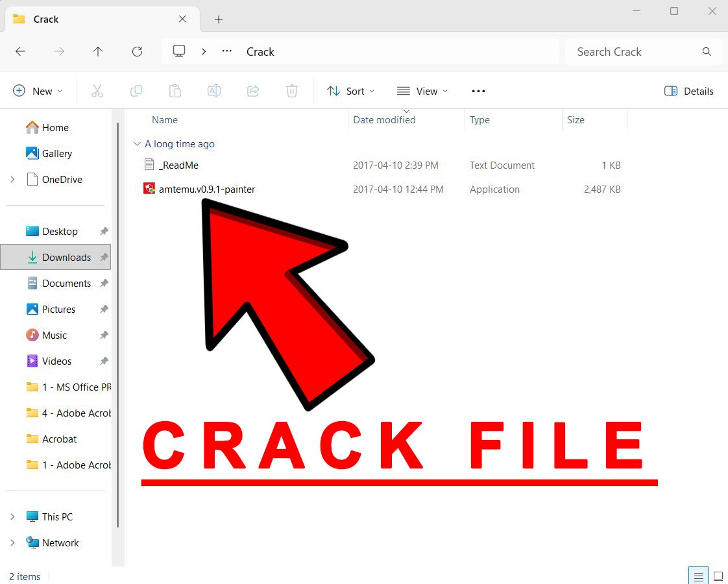Click the Share toolbar icon
The height and width of the screenshot is (584, 728).
[253, 91]
